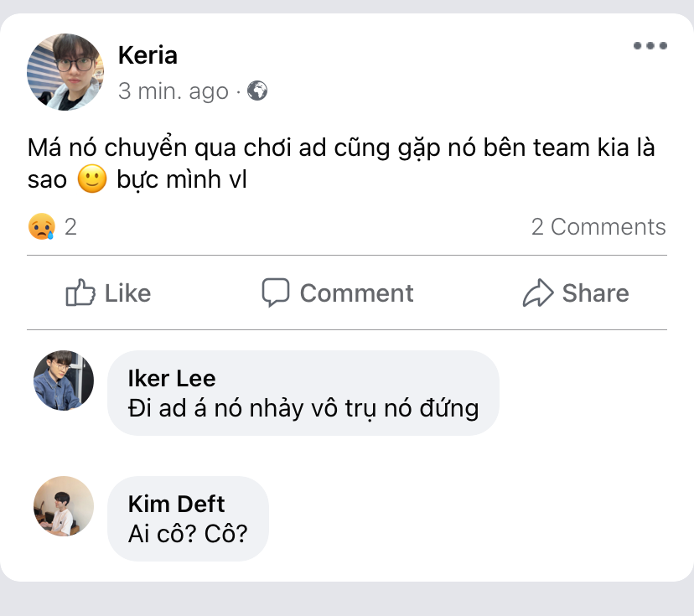This screenshot has width=694, height=616.
Task: Open Kim Deft's avatar picture
Action: pos(64,506)
